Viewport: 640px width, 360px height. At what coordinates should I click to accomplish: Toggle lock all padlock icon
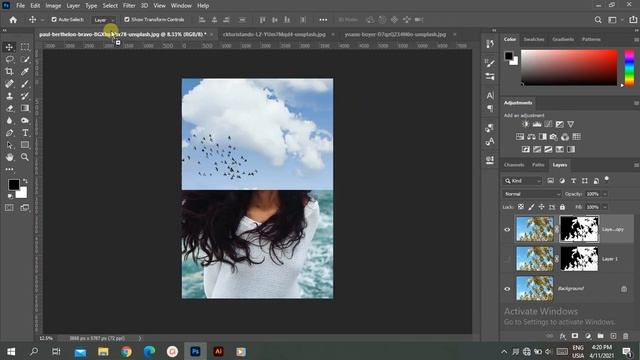point(562,207)
